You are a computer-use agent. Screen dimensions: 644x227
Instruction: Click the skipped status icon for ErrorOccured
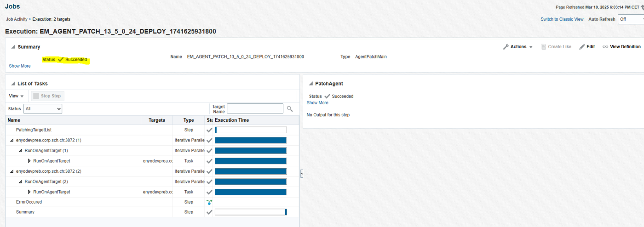coord(210,202)
